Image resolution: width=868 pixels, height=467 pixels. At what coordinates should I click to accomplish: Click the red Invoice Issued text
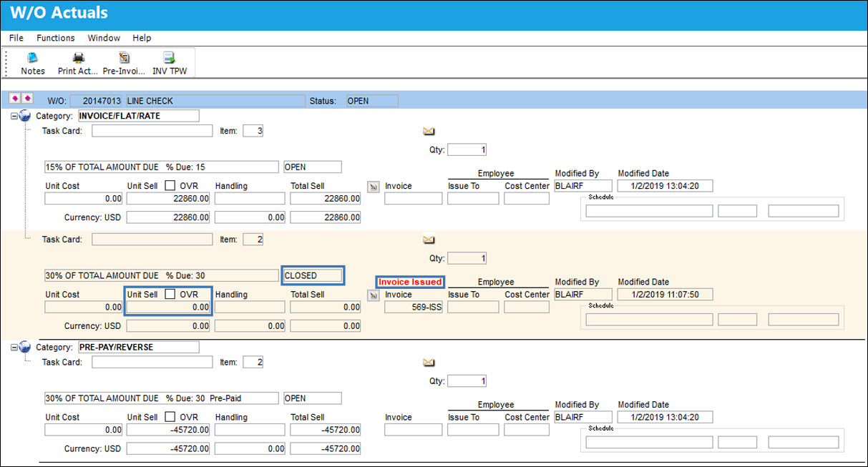point(410,282)
